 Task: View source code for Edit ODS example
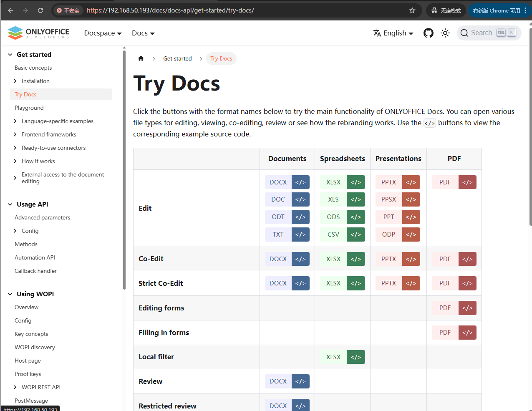pos(356,217)
